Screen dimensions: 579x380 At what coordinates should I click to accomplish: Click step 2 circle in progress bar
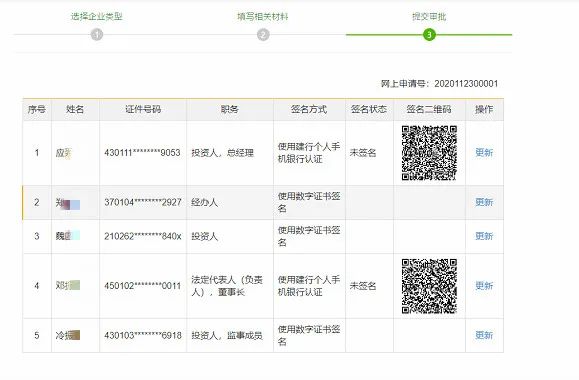click(263, 35)
